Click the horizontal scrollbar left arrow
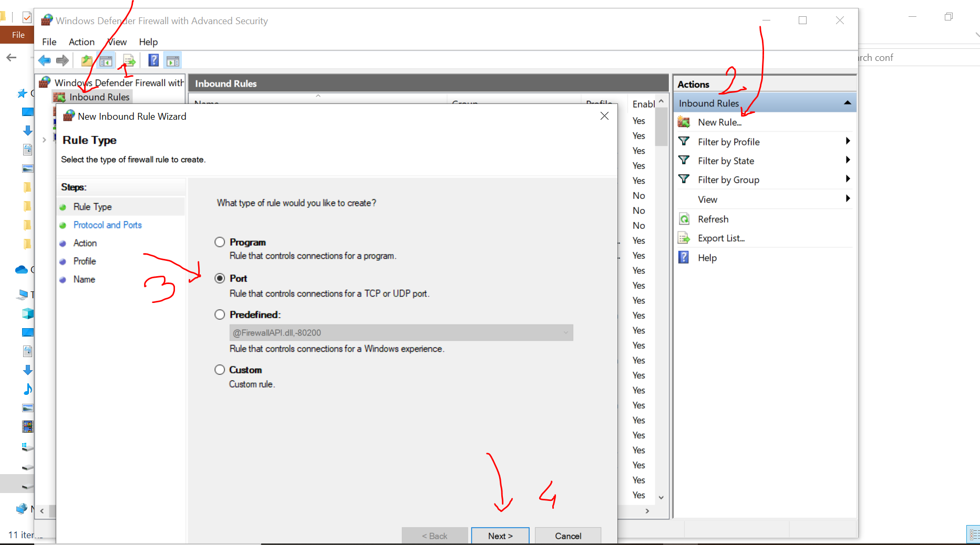 pyautogui.click(x=42, y=511)
